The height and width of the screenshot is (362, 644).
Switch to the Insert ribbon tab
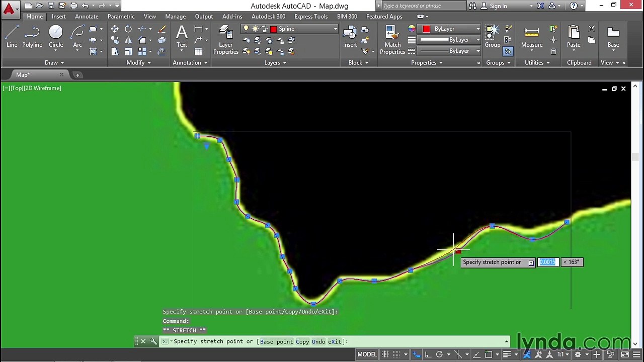[x=59, y=17]
